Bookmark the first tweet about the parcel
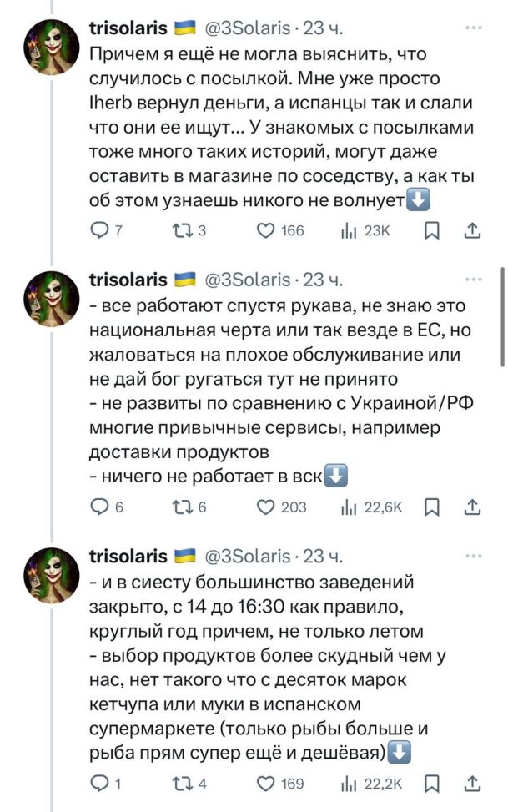The width and height of the screenshot is (508, 812). tap(431, 230)
